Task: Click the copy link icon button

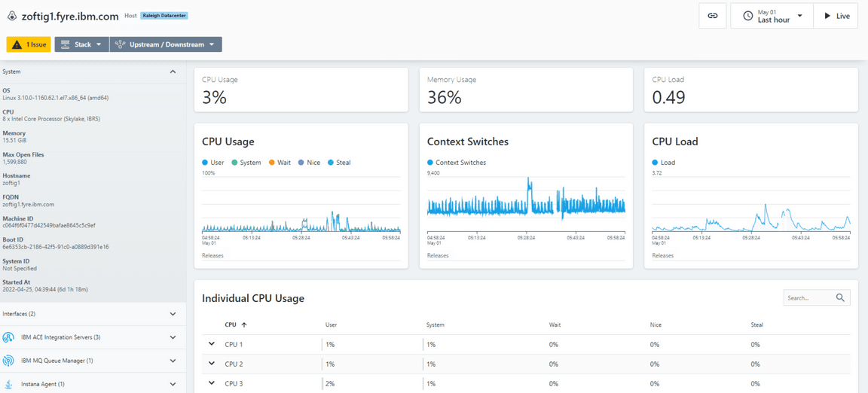Action: point(712,16)
